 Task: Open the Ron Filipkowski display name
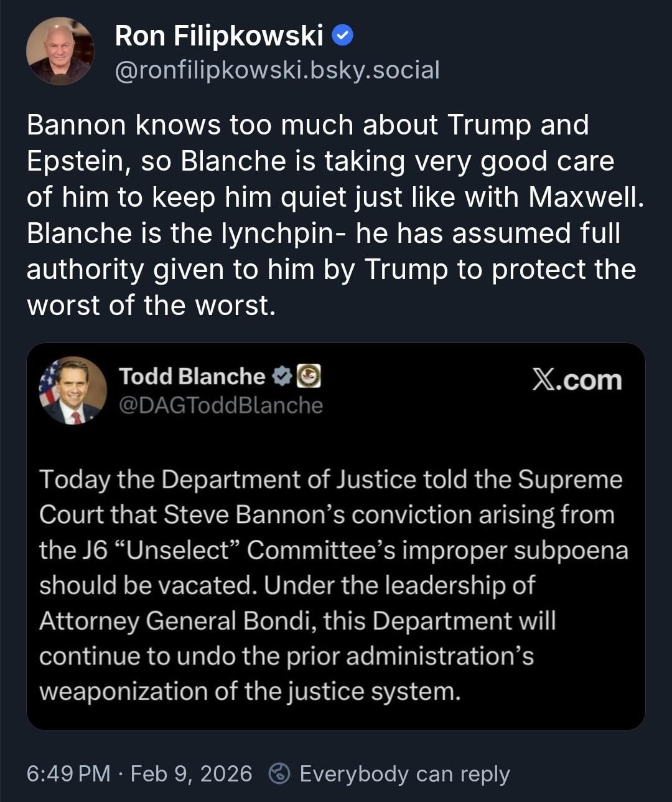219,37
